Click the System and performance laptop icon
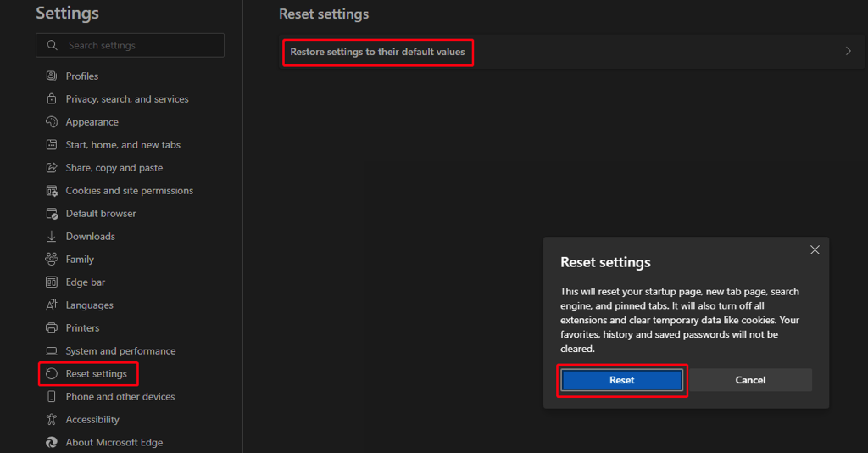 click(x=52, y=350)
